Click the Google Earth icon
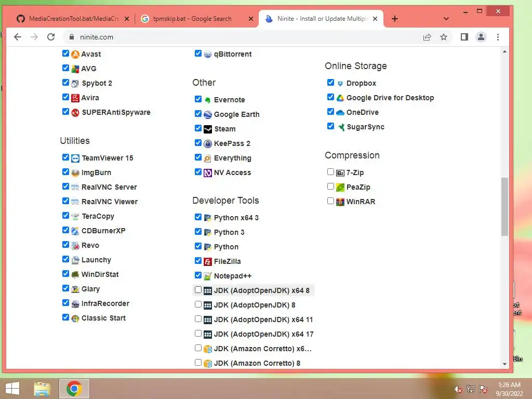The width and height of the screenshot is (532, 399). pos(207,115)
